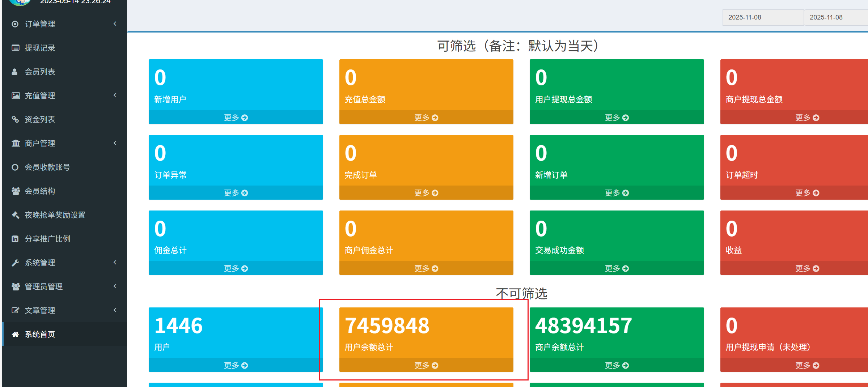Select 分享推广比例 in the sidebar

pos(47,239)
